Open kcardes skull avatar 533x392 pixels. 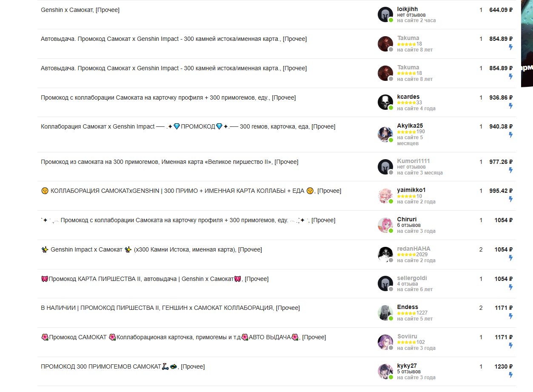pos(385,102)
